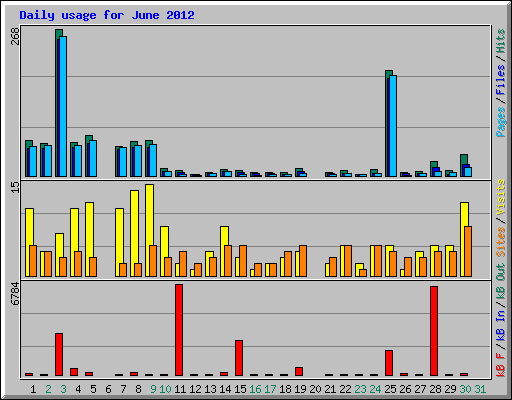Click day label "14"
The image size is (512, 400).
click(225, 389)
